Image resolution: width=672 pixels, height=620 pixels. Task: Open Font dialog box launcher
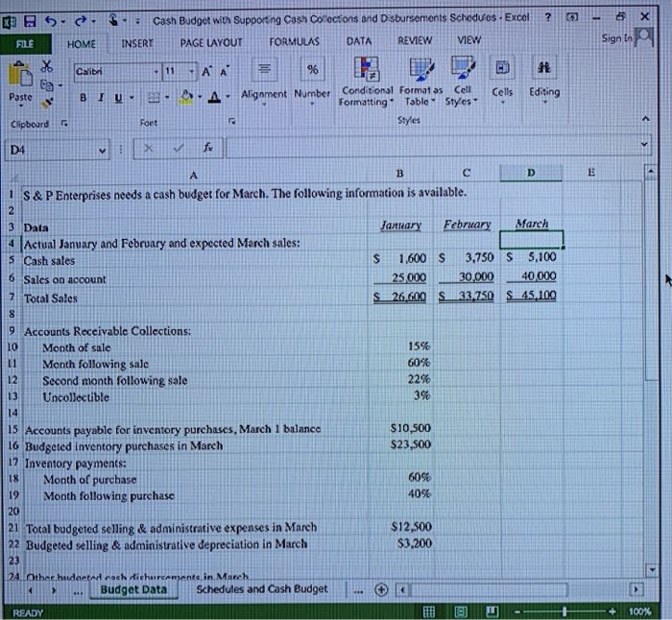coord(231,121)
